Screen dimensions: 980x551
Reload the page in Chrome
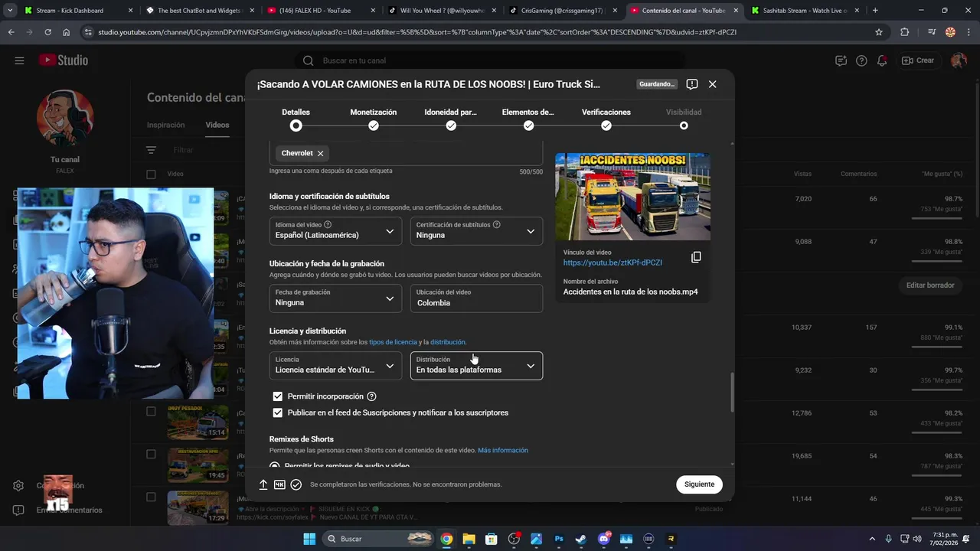tap(47, 32)
